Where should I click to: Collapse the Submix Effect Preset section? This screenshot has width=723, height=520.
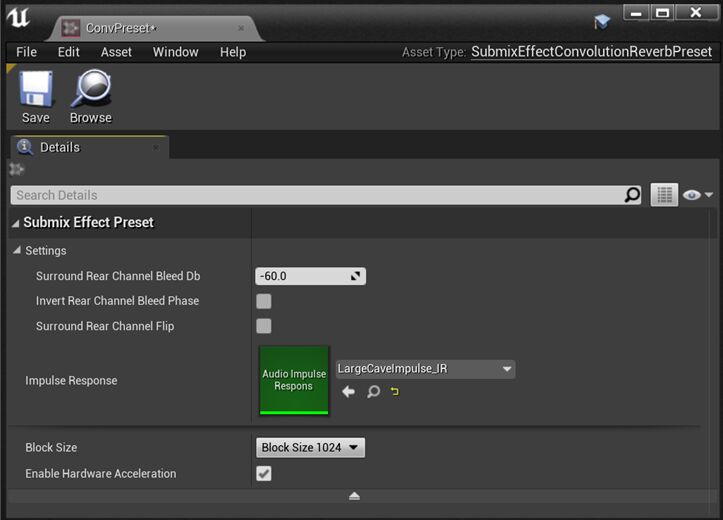click(x=15, y=223)
